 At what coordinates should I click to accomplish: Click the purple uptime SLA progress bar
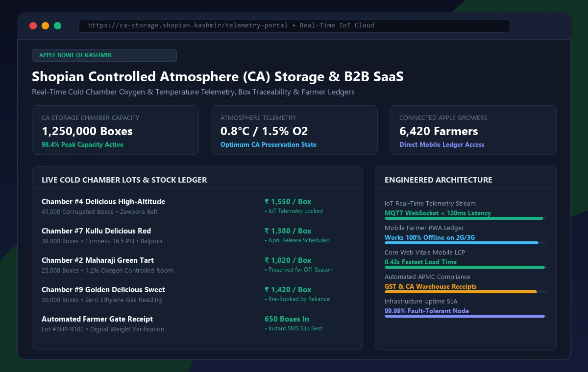(465, 316)
